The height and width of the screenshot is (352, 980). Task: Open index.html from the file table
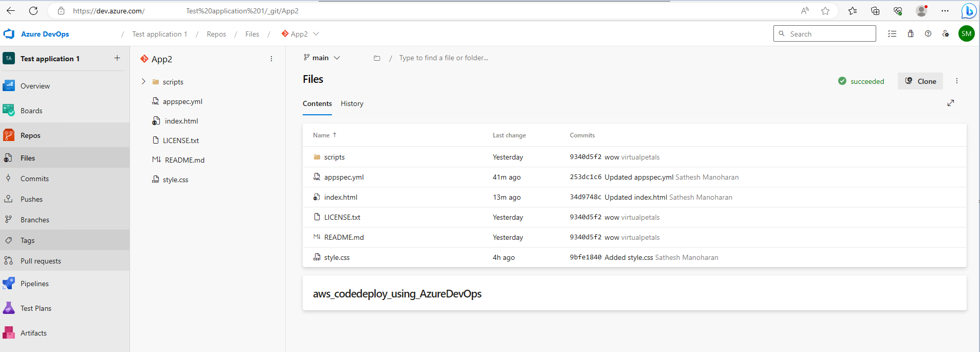pos(341,197)
